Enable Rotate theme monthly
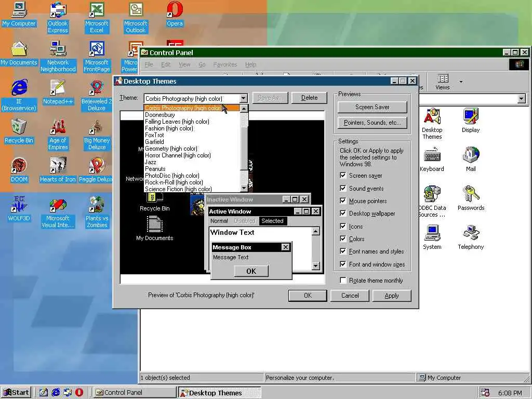Image resolution: width=532 pixels, height=399 pixels. (343, 280)
